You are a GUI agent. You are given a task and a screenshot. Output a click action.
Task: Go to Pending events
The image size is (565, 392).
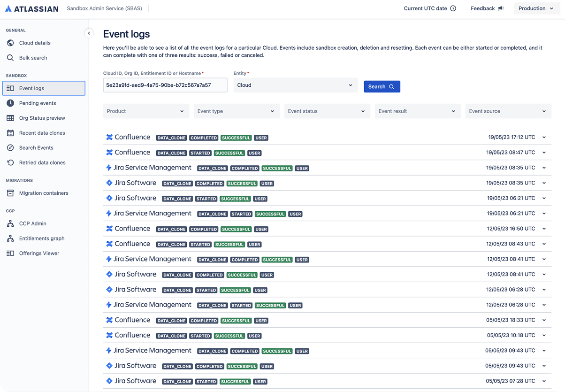pyautogui.click(x=44, y=103)
